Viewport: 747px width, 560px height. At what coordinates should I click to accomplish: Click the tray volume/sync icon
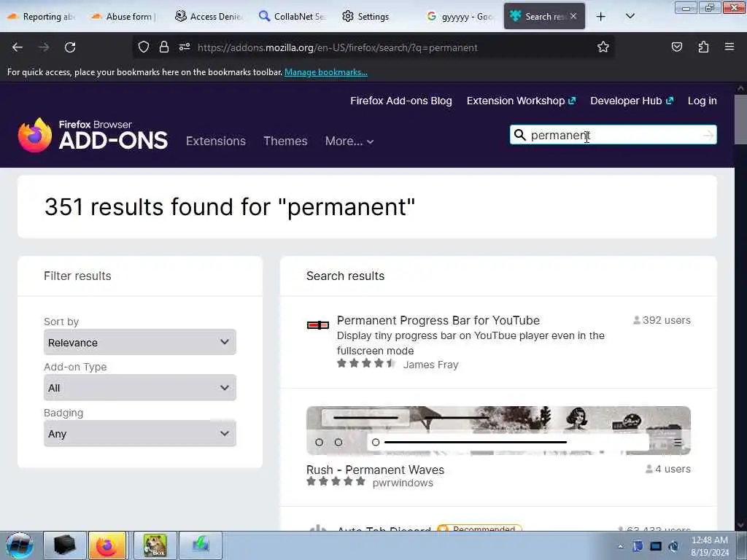[x=673, y=546]
